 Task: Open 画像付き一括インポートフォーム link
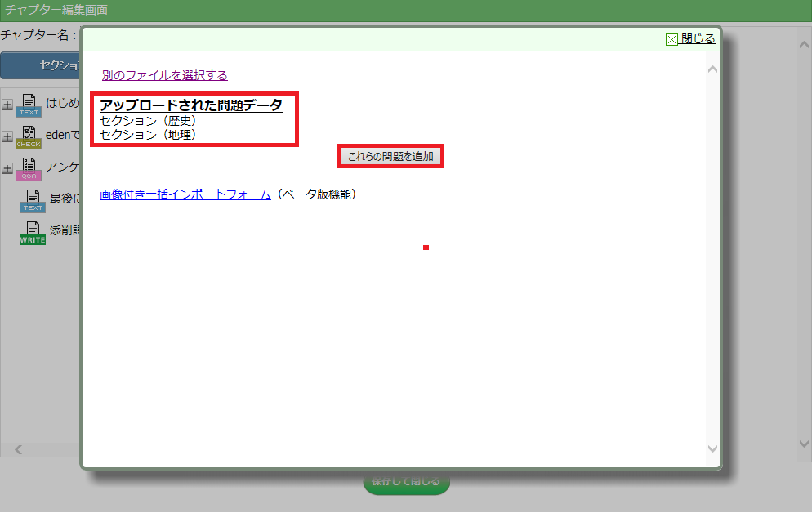tap(185, 194)
